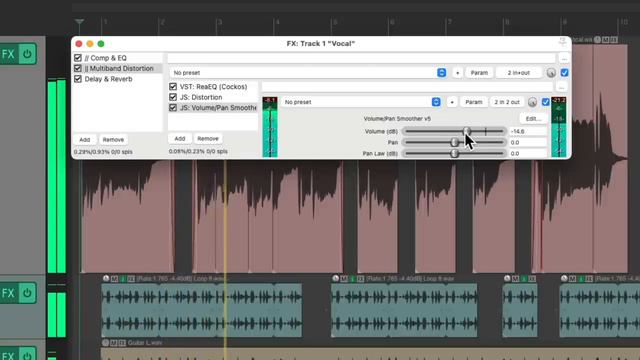Open the FX button on second track
The width and height of the screenshot is (640, 360).
pos(8,293)
